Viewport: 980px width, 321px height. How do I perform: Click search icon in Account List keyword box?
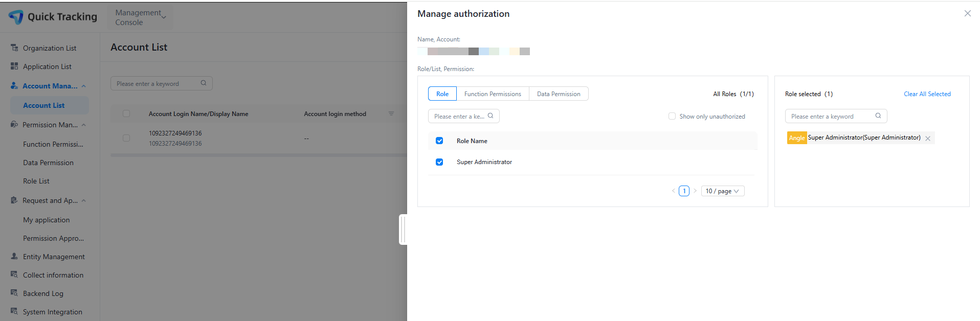(204, 83)
